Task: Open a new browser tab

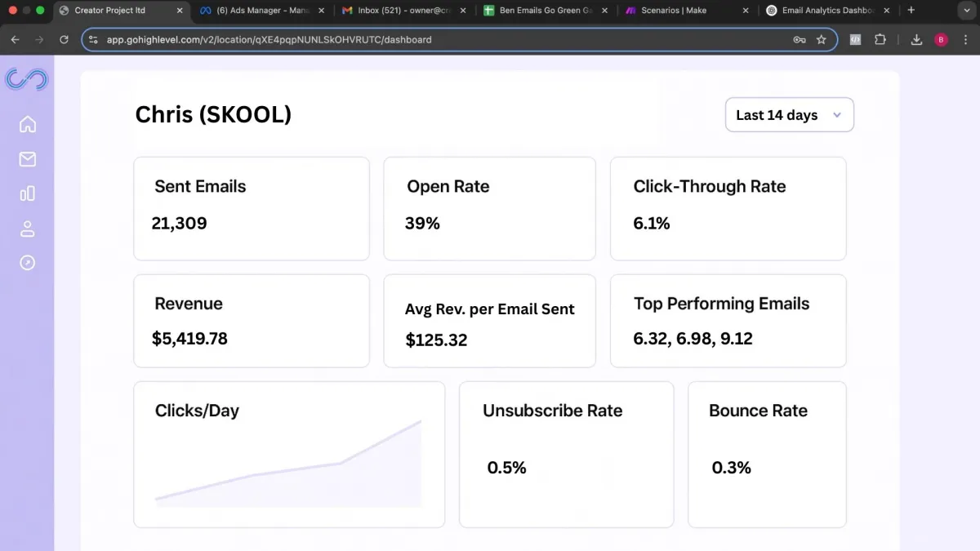Action: (x=911, y=11)
